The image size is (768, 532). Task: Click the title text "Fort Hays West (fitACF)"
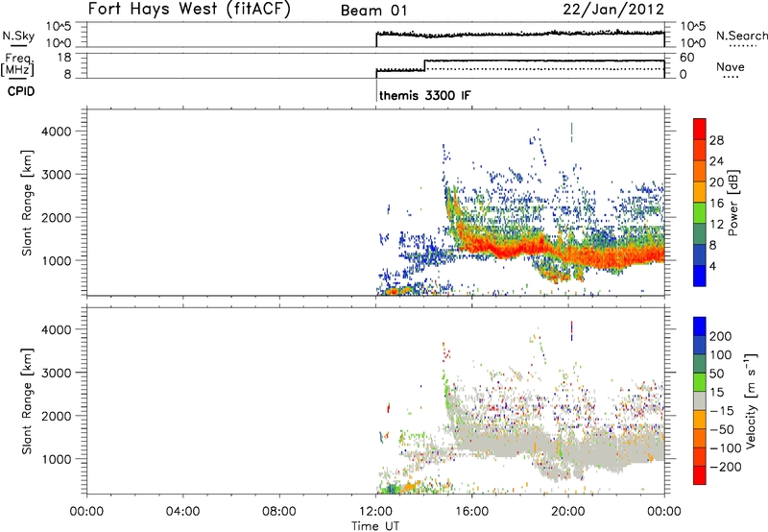coord(189,9)
